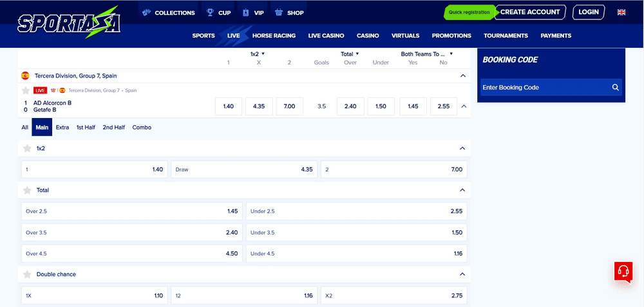644x307 pixels.
Task: Open the Live navigation item
Action: coord(233,36)
